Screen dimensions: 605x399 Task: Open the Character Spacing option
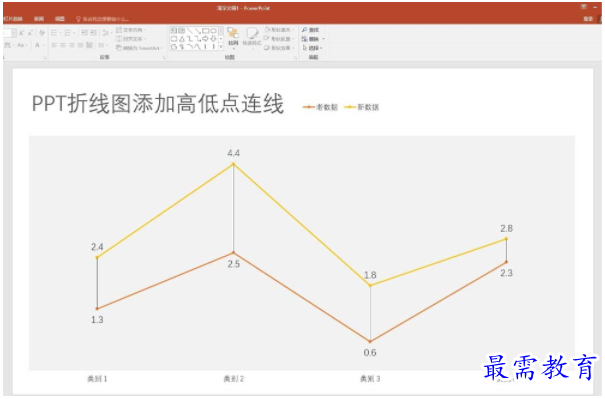(8, 45)
